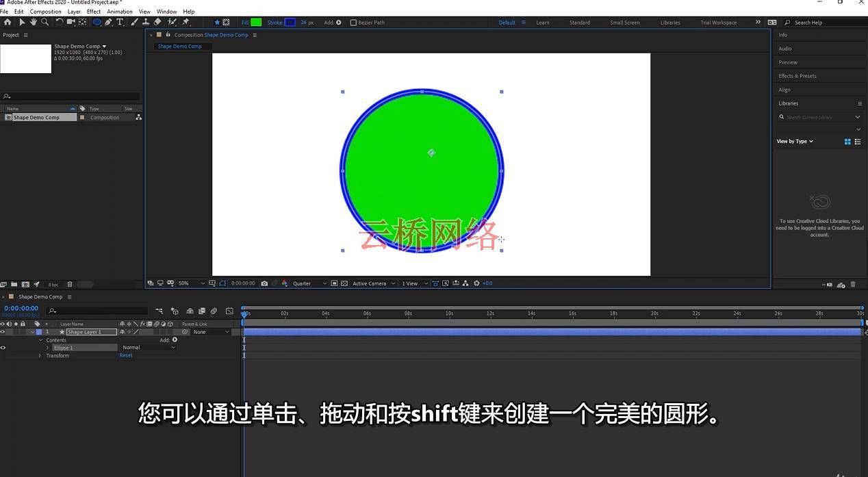Select the Puppet Pin tool
Viewport: 868px width, 477px height.
pyautogui.click(x=186, y=22)
